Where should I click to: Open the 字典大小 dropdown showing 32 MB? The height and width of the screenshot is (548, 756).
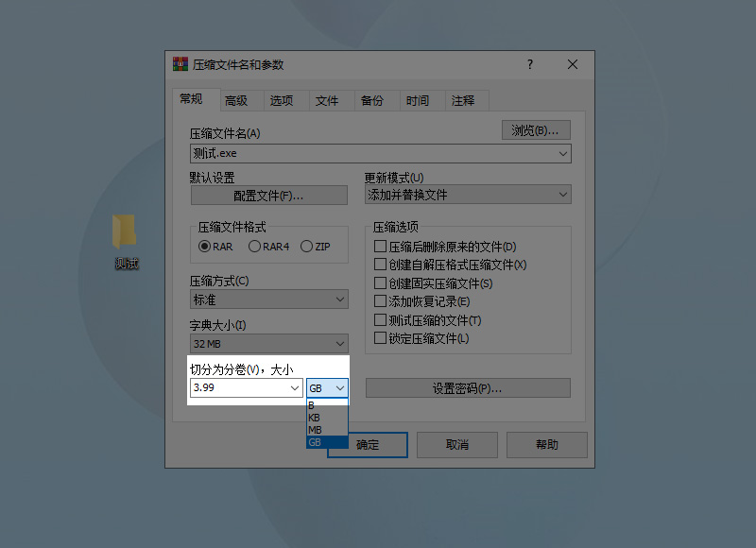[269, 344]
